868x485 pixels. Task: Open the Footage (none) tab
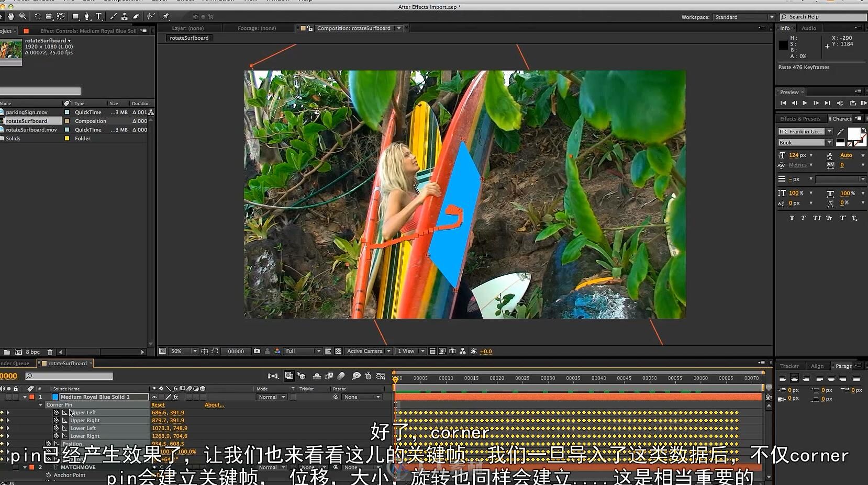[257, 28]
